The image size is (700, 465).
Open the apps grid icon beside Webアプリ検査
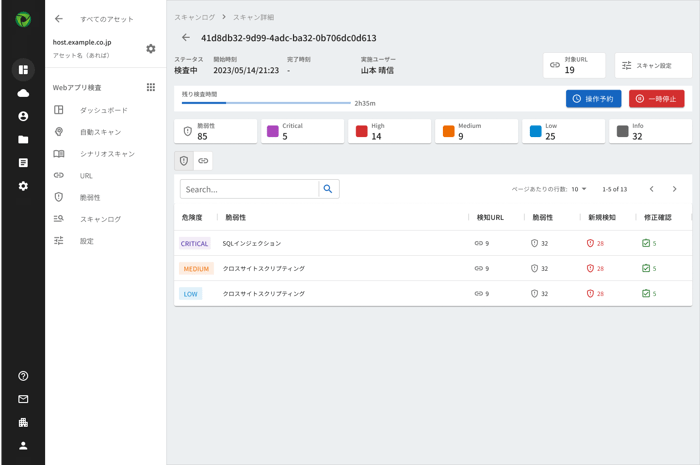(151, 87)
